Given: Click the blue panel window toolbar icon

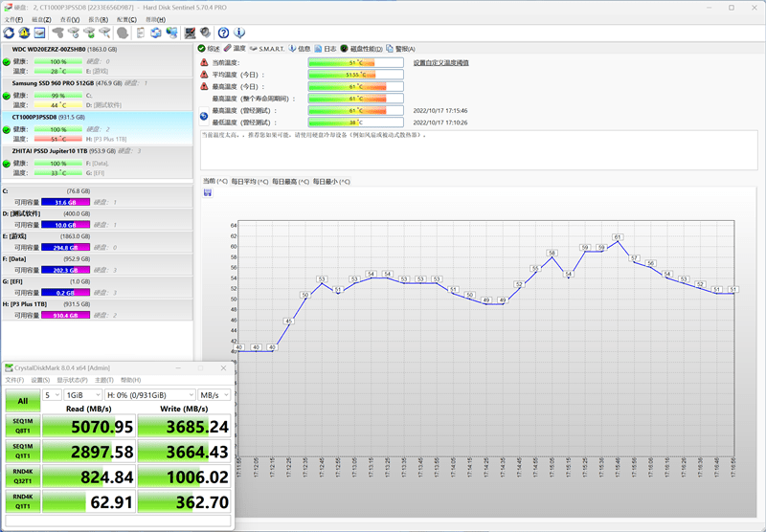Looking at the screenshot, I should (39, 33).
